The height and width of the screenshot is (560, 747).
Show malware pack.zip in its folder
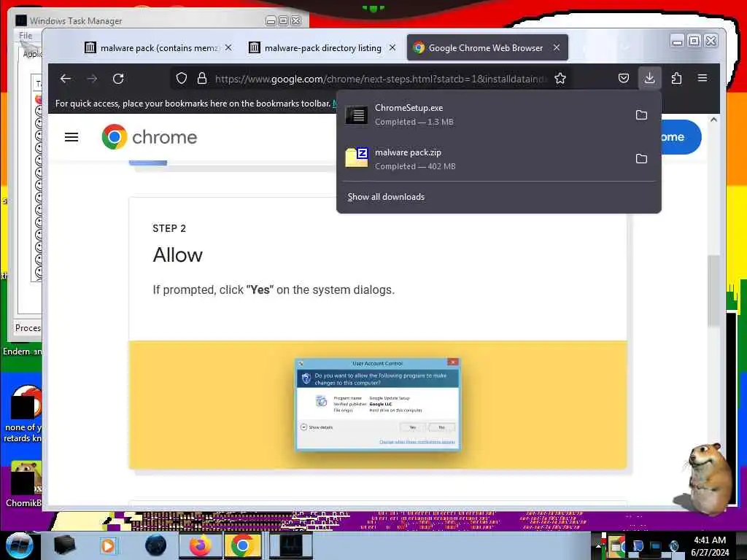(642, 158)
